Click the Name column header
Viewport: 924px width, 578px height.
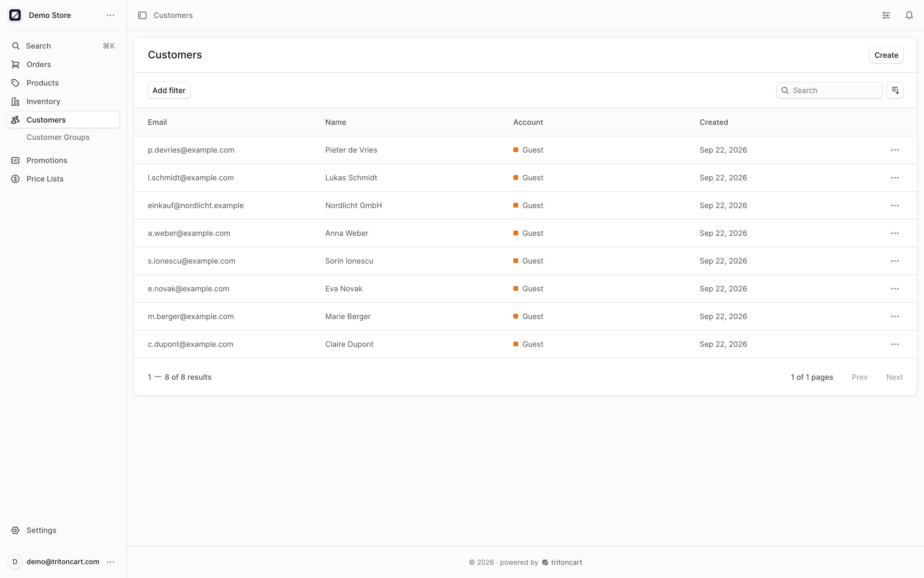click(x=336, y=122)
